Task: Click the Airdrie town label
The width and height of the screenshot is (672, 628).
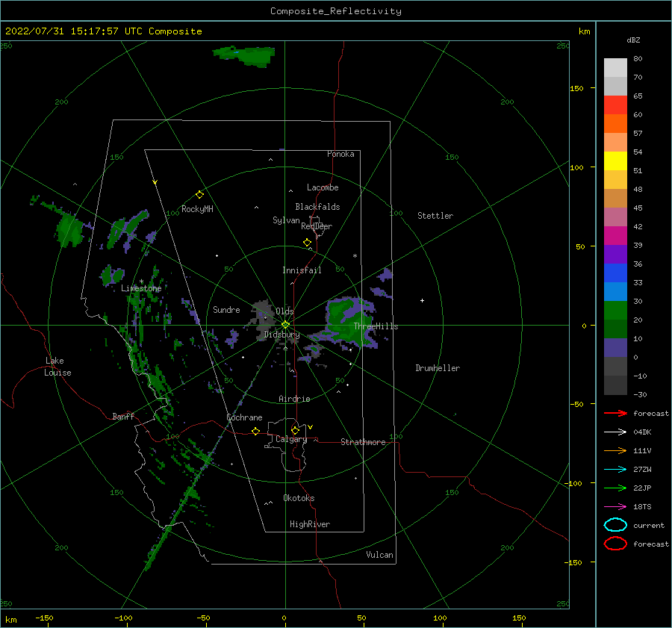Action: (x=294, y=399)
